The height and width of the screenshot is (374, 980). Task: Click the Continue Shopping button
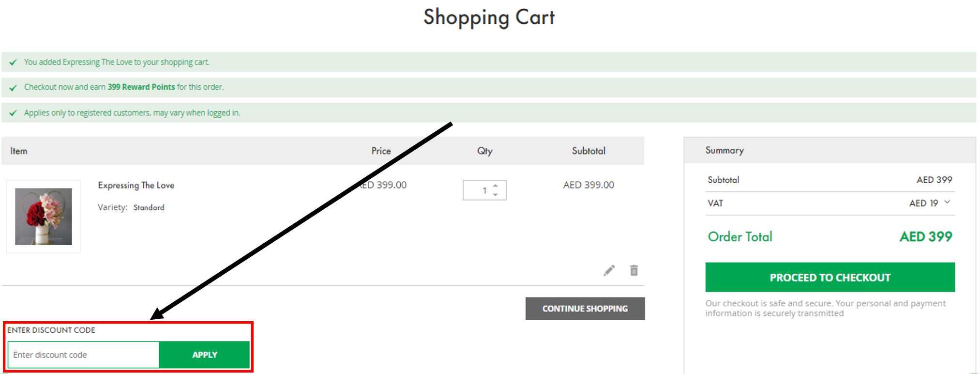tap(585, 309)
